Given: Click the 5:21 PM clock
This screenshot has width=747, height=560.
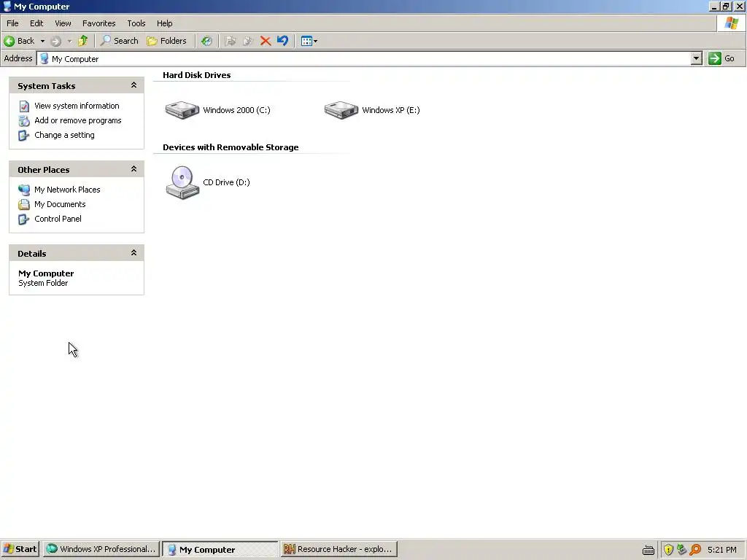Looking at the screenshot, I should 722,550.
